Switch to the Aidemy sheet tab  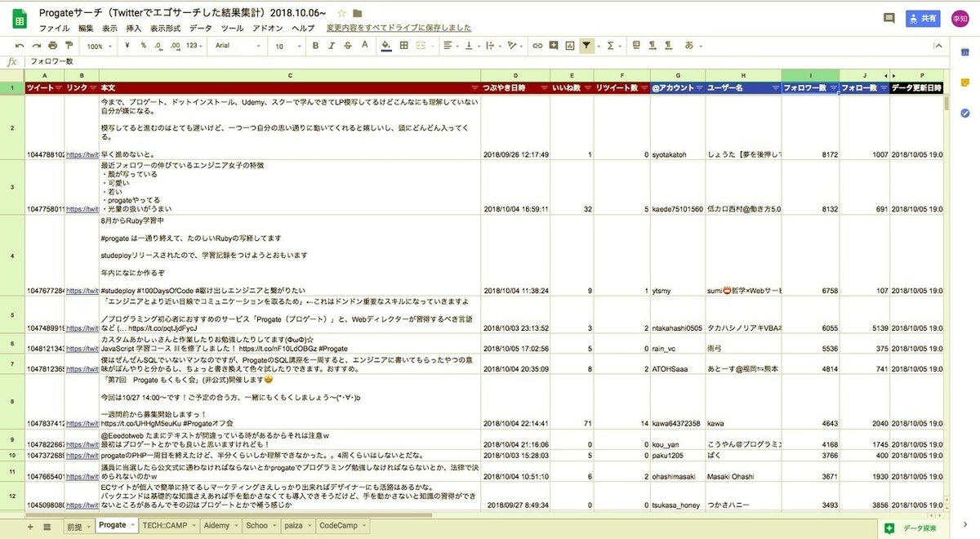(220, 526)
